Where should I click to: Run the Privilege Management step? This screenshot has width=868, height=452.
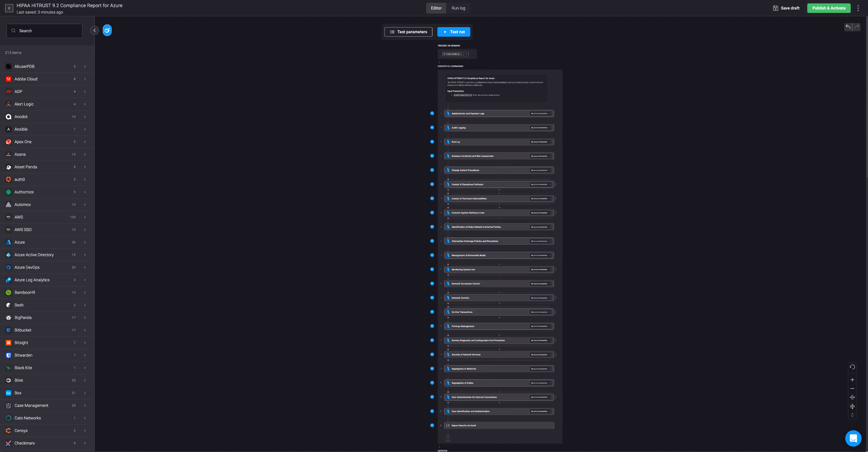[432, 326]
